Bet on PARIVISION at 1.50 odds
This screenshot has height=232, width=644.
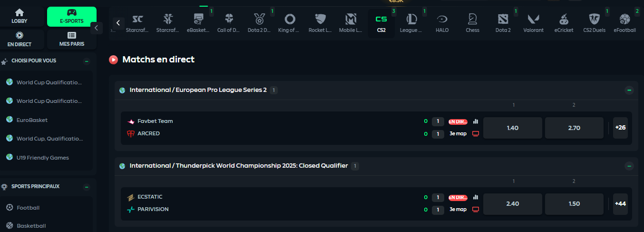click(x=574, y=204)
